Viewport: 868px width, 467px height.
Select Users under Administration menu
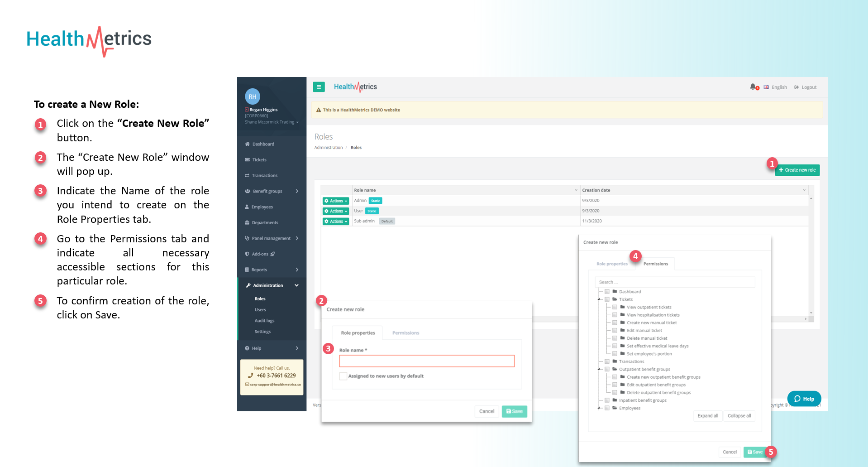click(260, 310)
